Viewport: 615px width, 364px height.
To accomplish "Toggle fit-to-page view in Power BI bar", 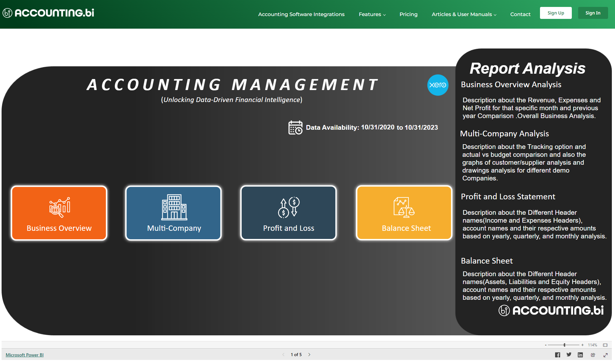I will point(606,345).
